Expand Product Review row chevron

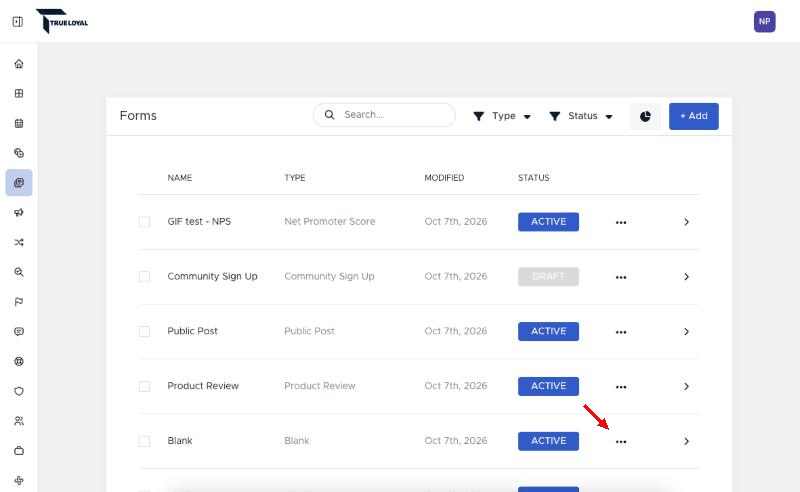pos(687,386)
